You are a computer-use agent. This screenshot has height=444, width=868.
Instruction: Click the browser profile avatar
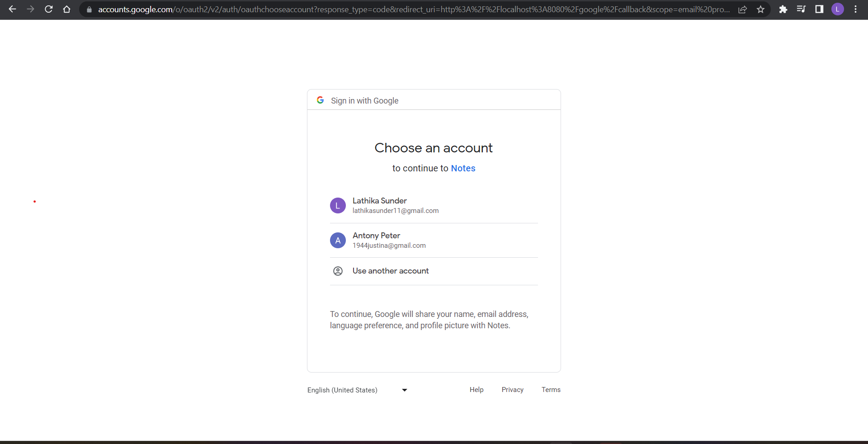(x=838, y=9)
